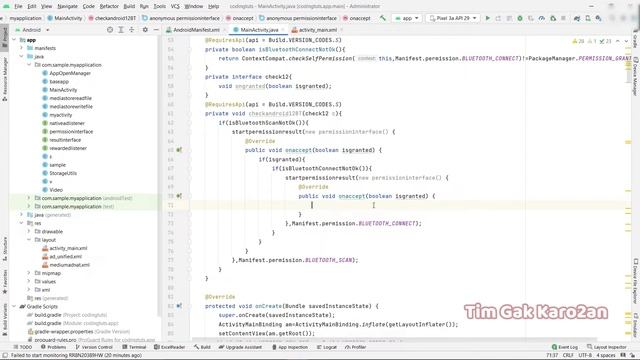Image resolution: width=640 pixels, height=360 pixels.
Task: Expand the manifests folder
Action: [x=22, y=48]
